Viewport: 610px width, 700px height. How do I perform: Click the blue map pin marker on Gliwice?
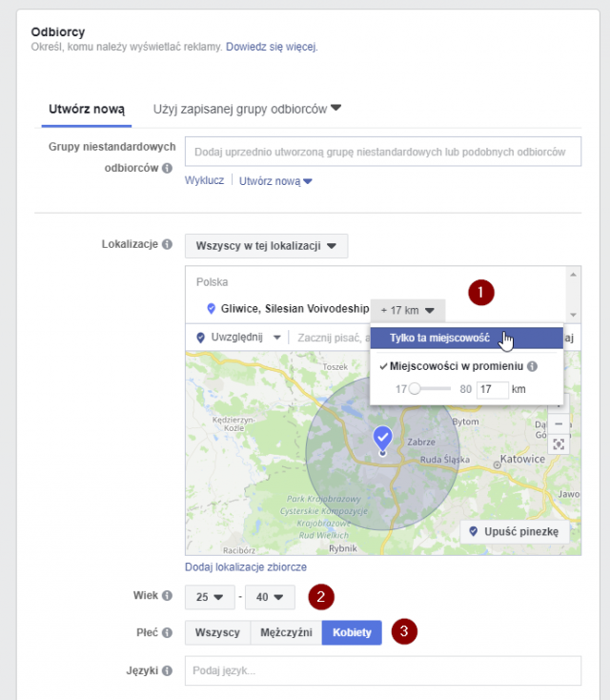coord(382,439)
